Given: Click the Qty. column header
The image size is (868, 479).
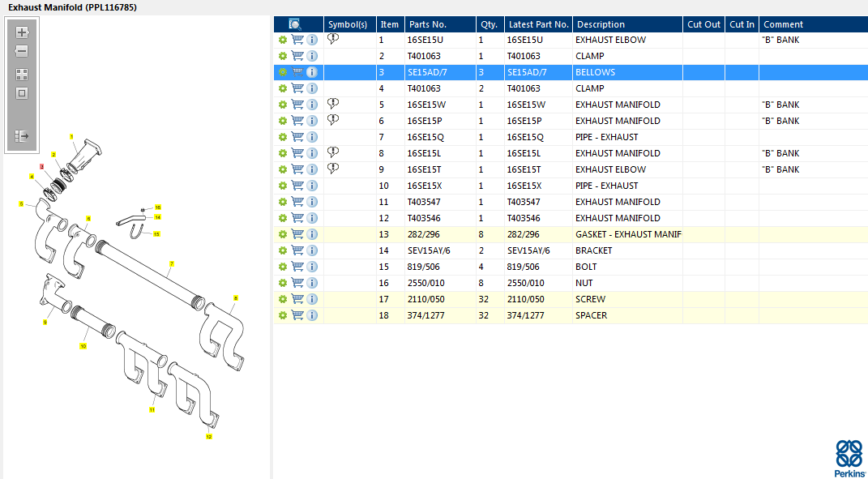Looking at the screenshot, I should 488,24.
